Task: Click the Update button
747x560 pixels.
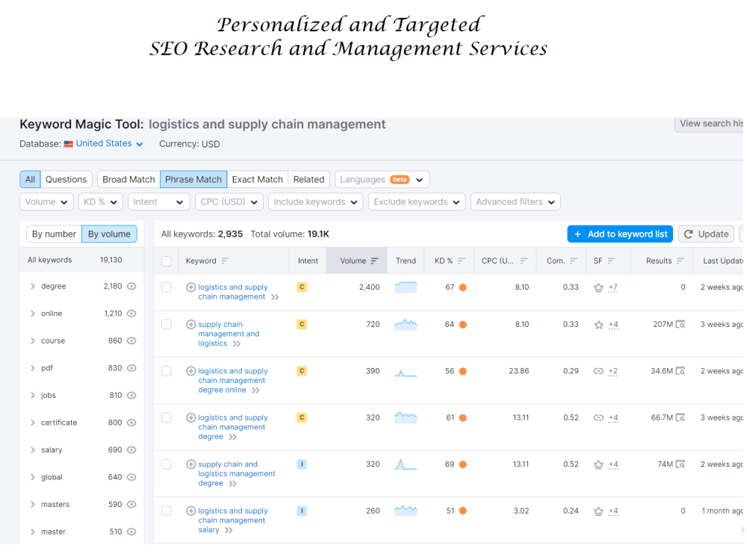Action: tap(706, 234)
